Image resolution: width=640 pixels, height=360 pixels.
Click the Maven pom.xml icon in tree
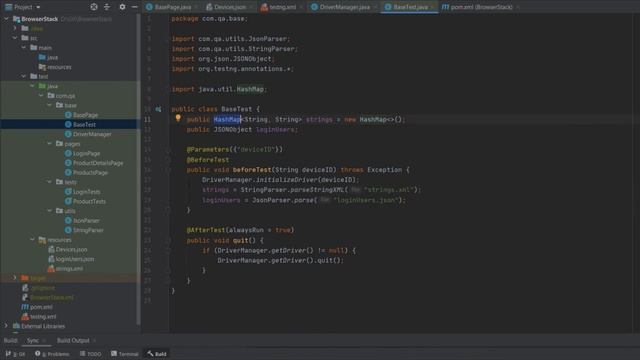25,307
